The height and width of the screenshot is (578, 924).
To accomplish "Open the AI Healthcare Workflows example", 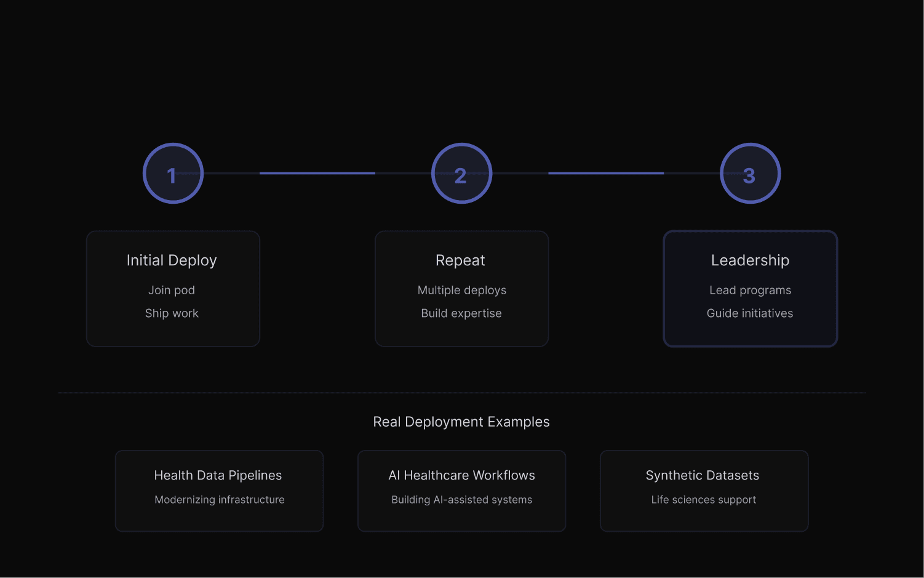I will 461,476.
